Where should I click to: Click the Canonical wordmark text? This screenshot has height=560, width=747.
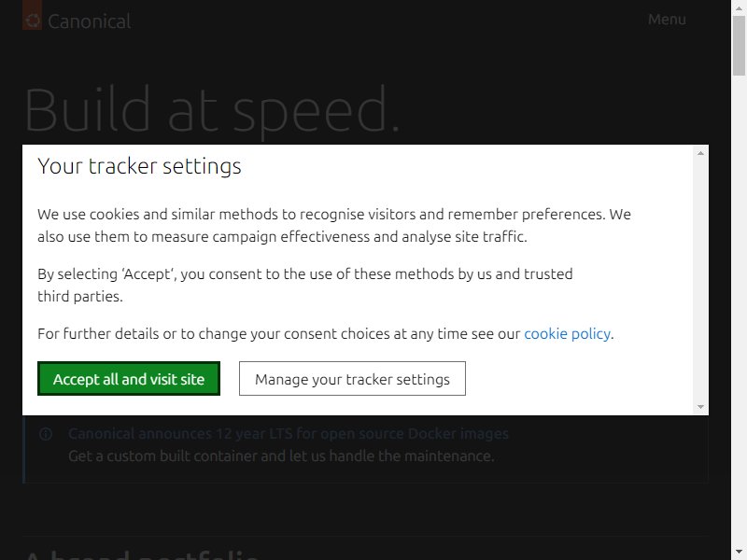coord(89,21)
